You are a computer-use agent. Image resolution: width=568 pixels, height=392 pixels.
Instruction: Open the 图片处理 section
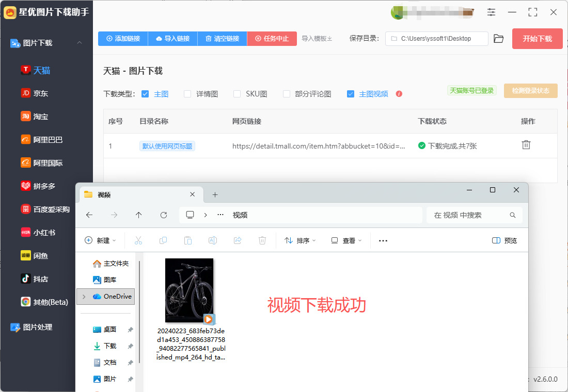[x=31, y=327]
